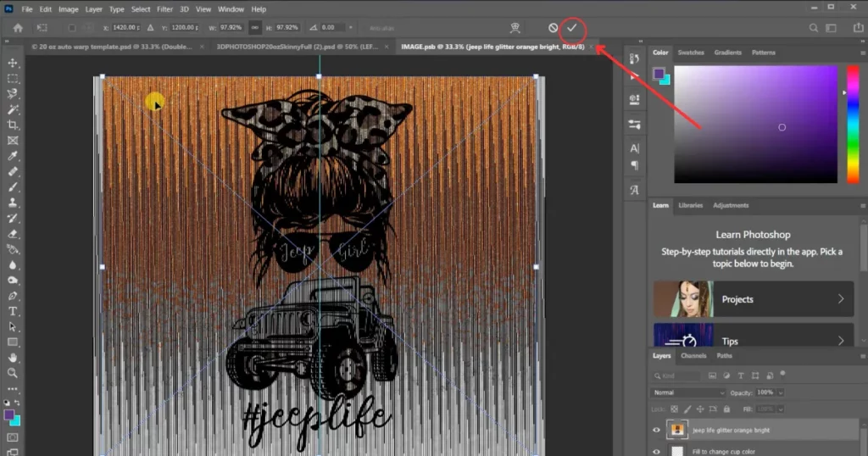This screenshot has height=456, width=868.
Task: Toggle lock transparent pixels
Action: tap(674, 409)
